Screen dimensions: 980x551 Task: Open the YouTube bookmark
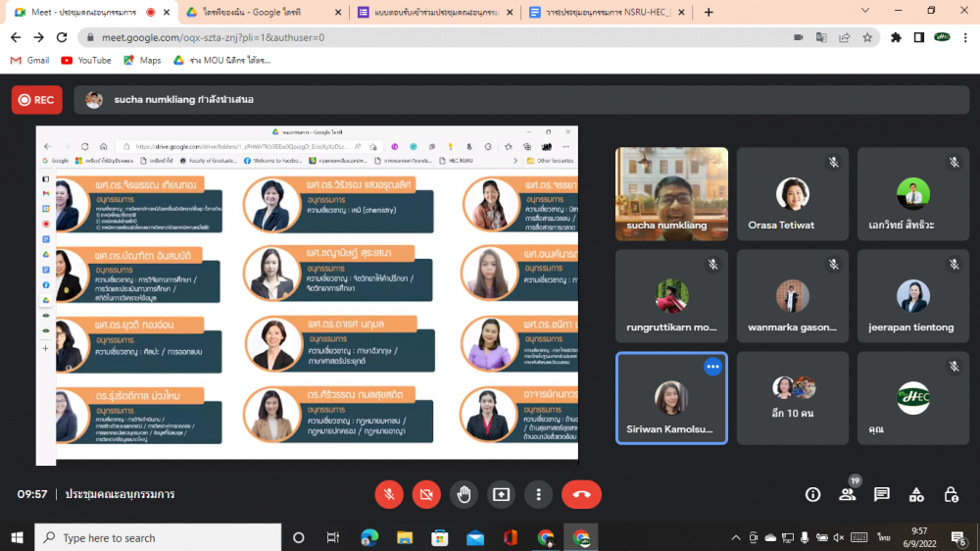(x=85, y=60)
